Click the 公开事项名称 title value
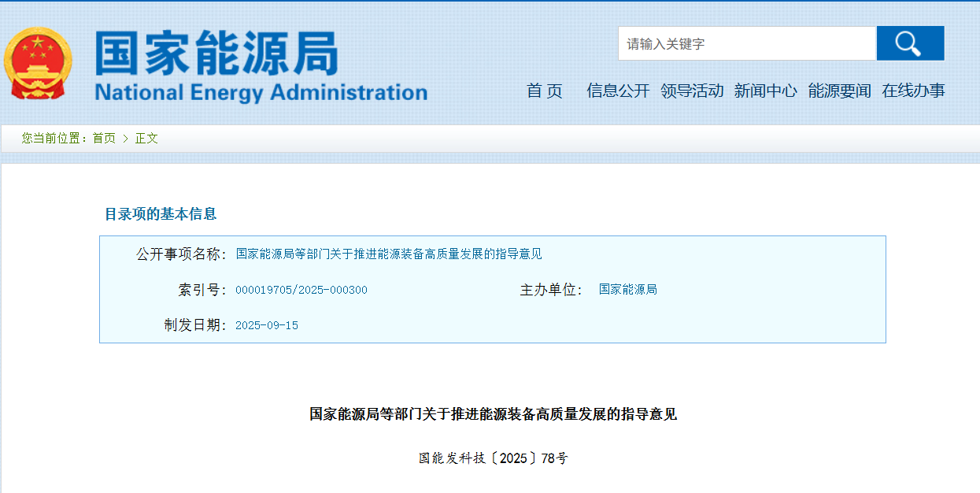Viewport: 980px width, 493px height. 389,254
